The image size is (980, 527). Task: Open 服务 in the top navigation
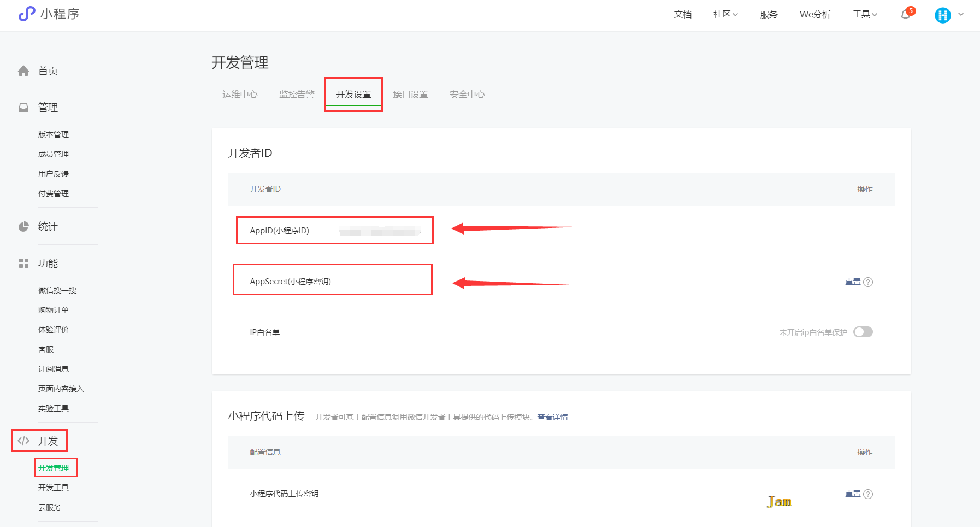click(x=769, y=14)
